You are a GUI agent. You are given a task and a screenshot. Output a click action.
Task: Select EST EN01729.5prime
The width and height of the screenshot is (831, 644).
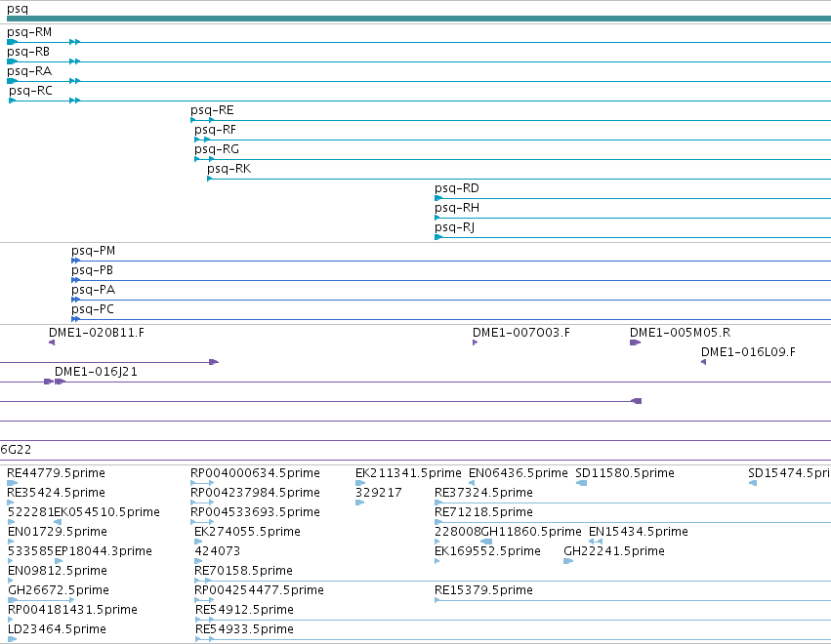pos(58,532)
